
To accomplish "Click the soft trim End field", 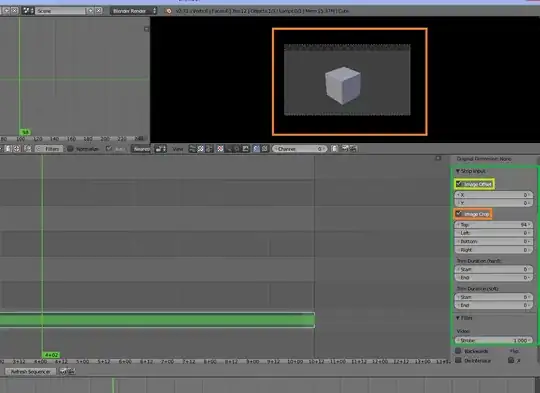I will 494,305.
